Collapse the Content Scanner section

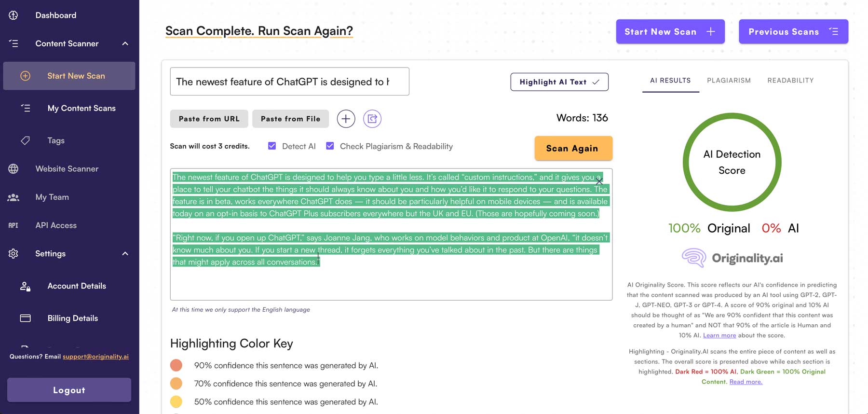[x=125, y=44]
